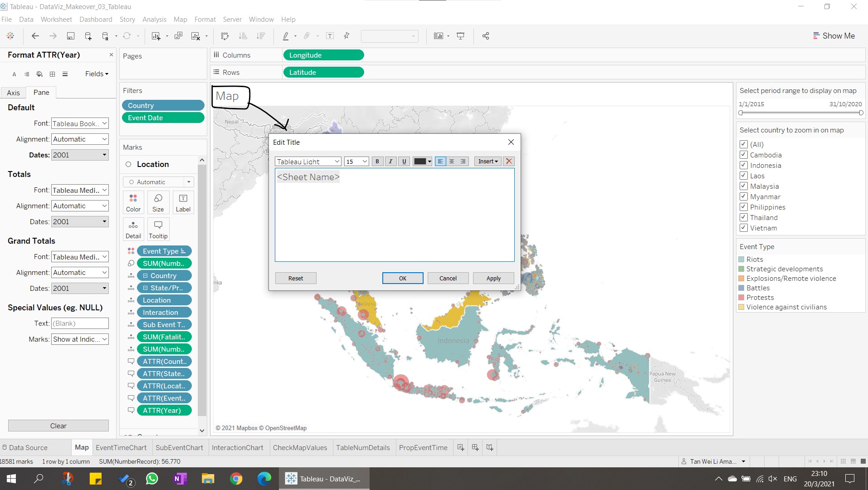Viewport: 868px width, 490px height.
Task: Toggle the Philippines checkbox
Action: [744, 207]
